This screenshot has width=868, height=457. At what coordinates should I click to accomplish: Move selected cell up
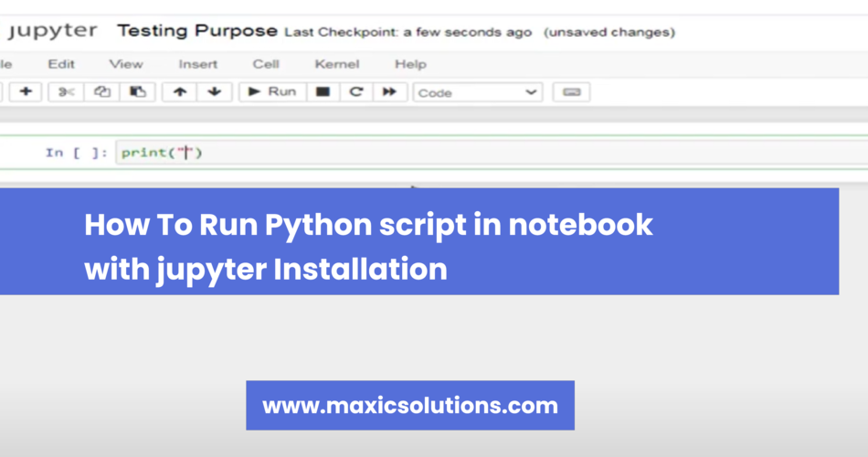click(180, 92)
